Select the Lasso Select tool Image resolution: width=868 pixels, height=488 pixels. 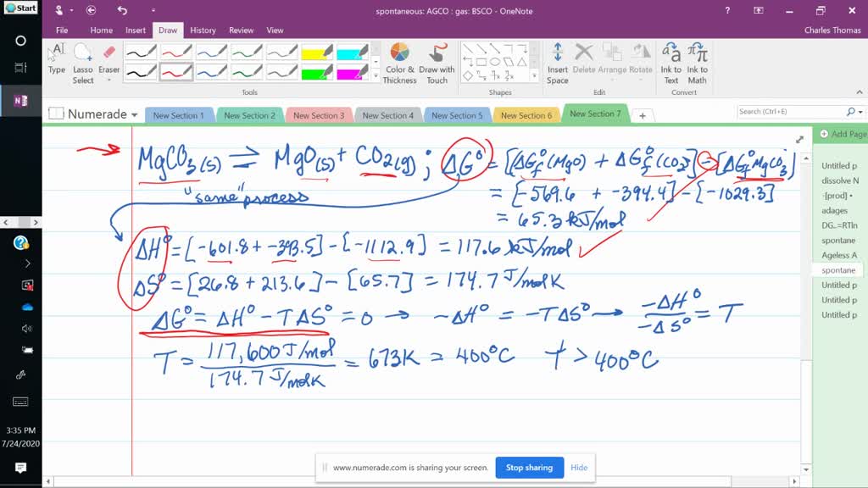click(x=83, y=61)
